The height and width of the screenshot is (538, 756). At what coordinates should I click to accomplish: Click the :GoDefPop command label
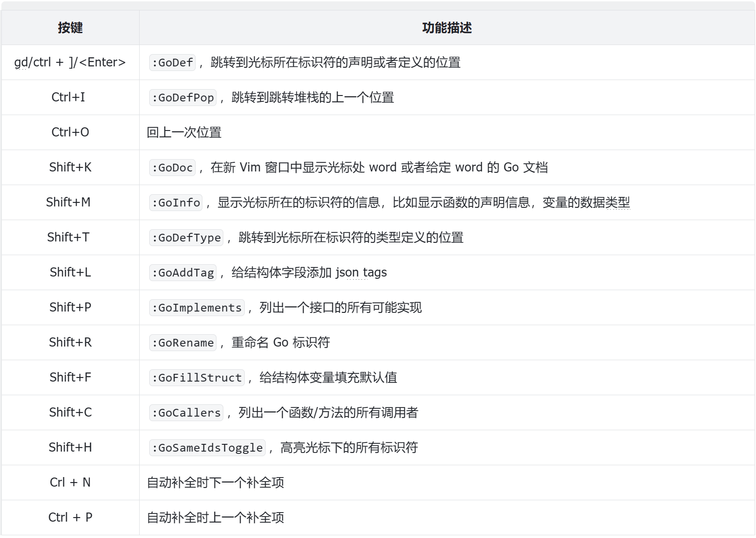182,97
